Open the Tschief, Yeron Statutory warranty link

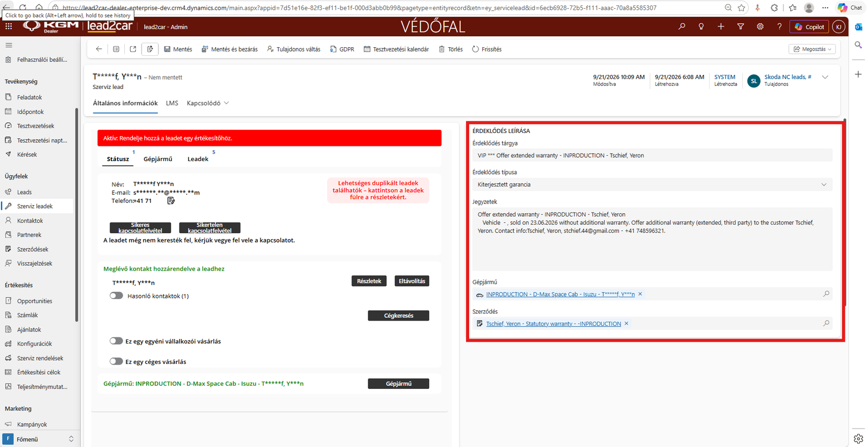553,324
